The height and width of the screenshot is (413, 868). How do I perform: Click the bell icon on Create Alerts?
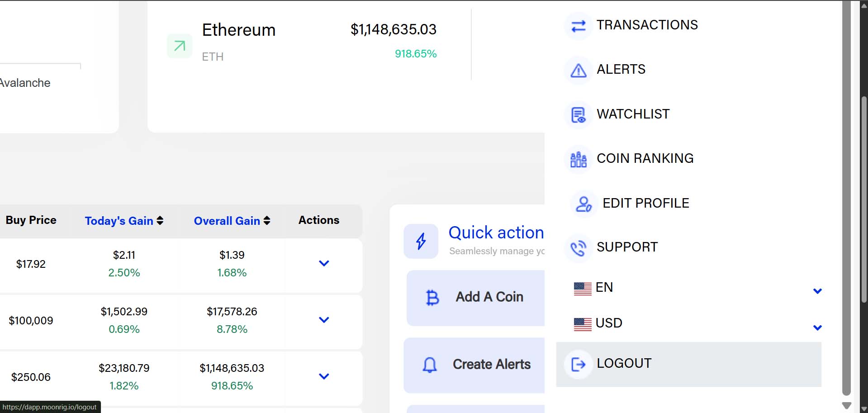click(430, 365)
